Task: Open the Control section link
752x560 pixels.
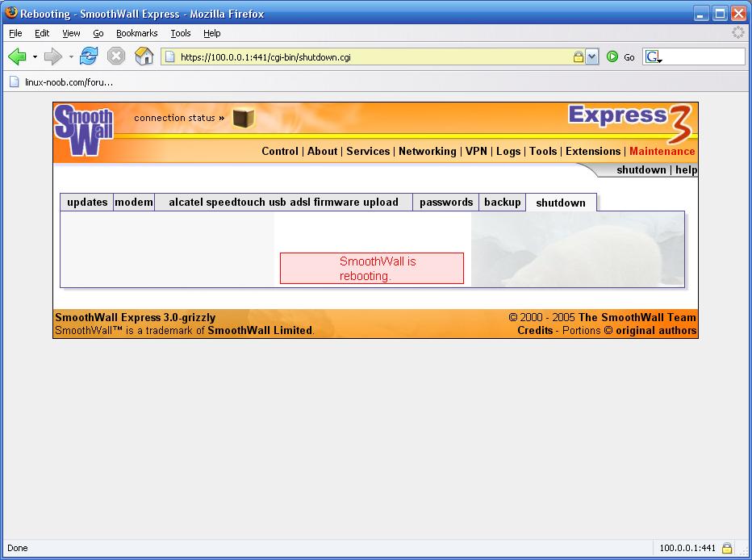Action: pyautogui.click(x=280, y=151)
